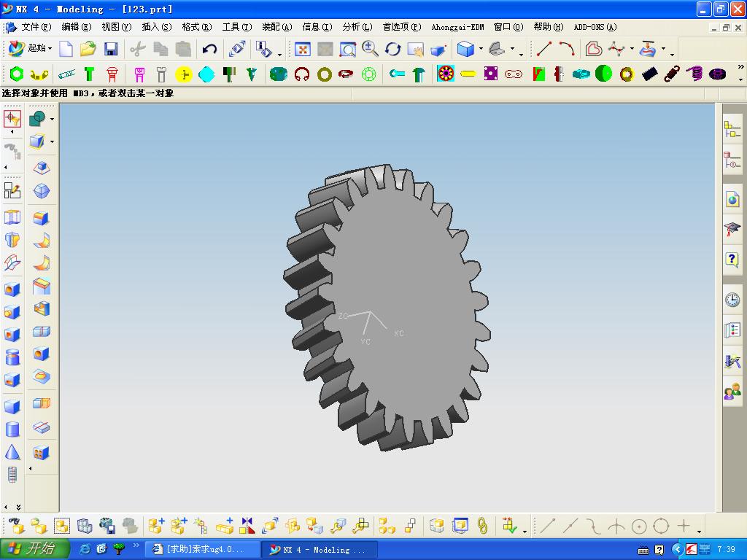
Task: Click the binoculars find component icon
Action: pos(16,526)
